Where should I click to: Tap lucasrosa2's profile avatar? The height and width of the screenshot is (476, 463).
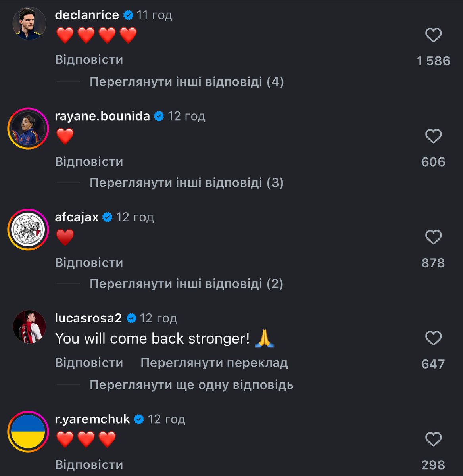tap(29, 326)
